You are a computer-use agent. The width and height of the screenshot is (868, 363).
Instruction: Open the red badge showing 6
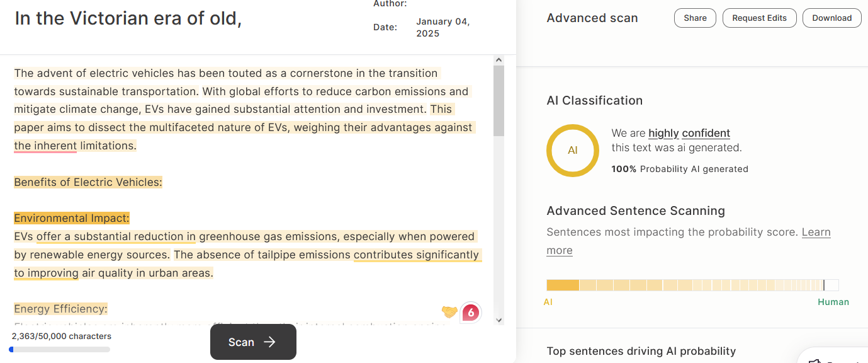click(471, 312)
